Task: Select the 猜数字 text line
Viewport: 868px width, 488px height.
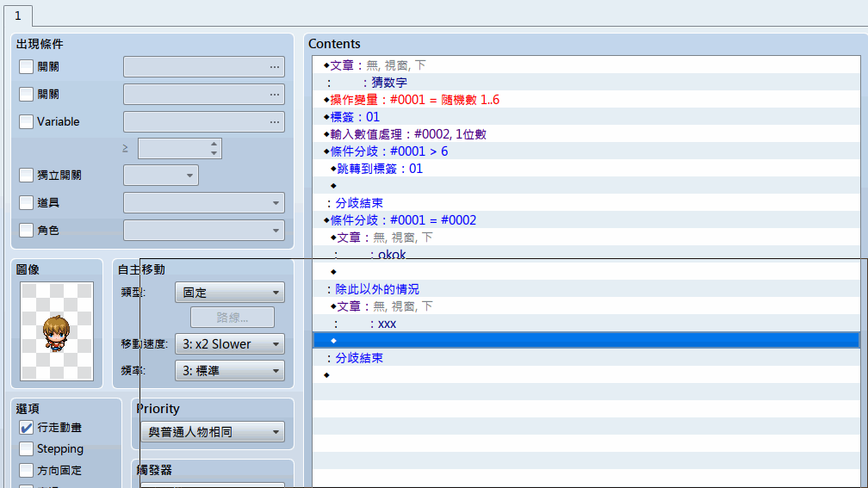Action: [586, 83]
